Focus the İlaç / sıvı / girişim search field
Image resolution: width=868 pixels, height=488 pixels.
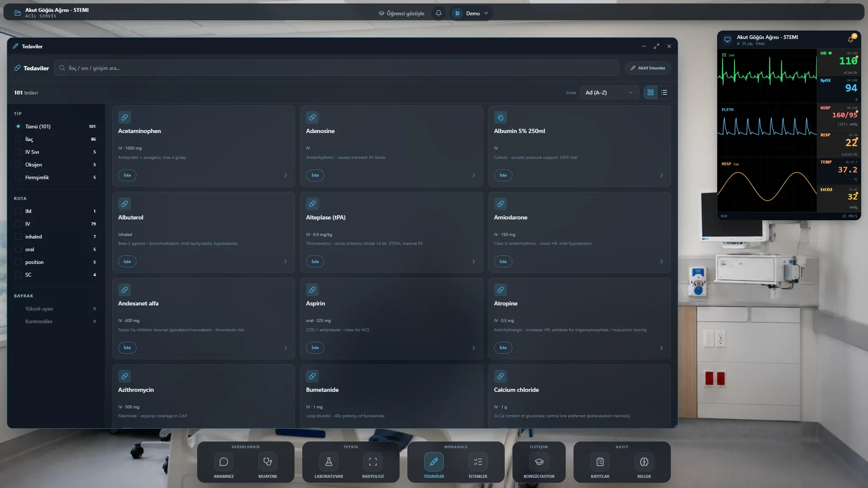tap(337, 68)
